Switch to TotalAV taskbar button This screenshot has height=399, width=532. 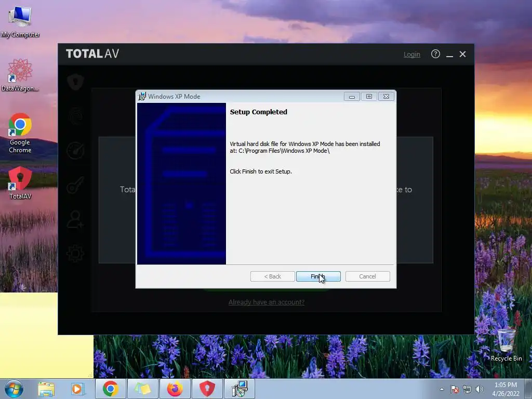tap(207, 389)
